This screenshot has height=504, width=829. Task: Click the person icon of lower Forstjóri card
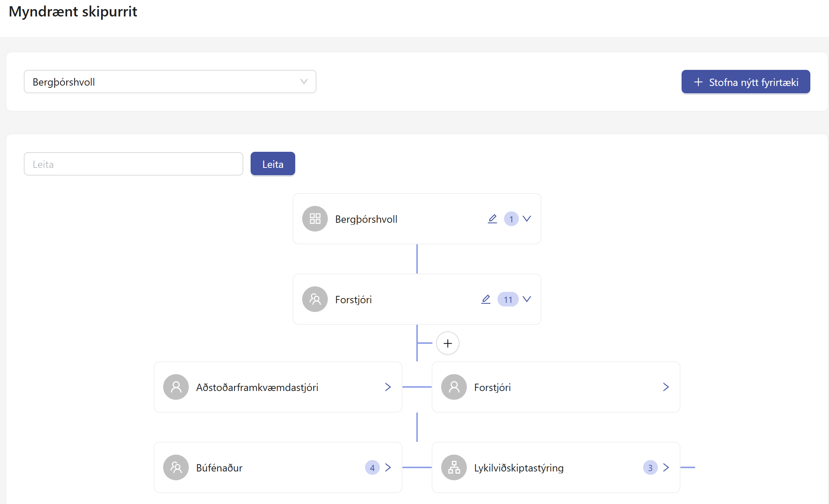click(454, 387)
